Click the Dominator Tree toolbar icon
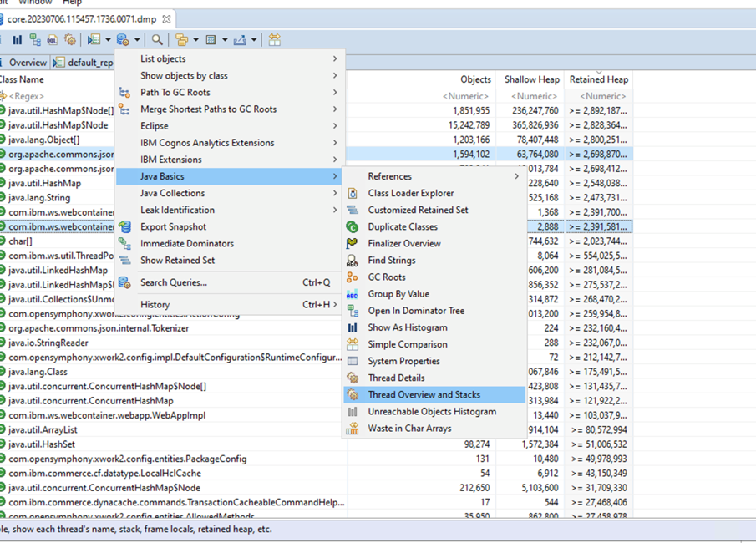Image resolution: width=756 pixels, height=543 pixels. pos(35,39)
